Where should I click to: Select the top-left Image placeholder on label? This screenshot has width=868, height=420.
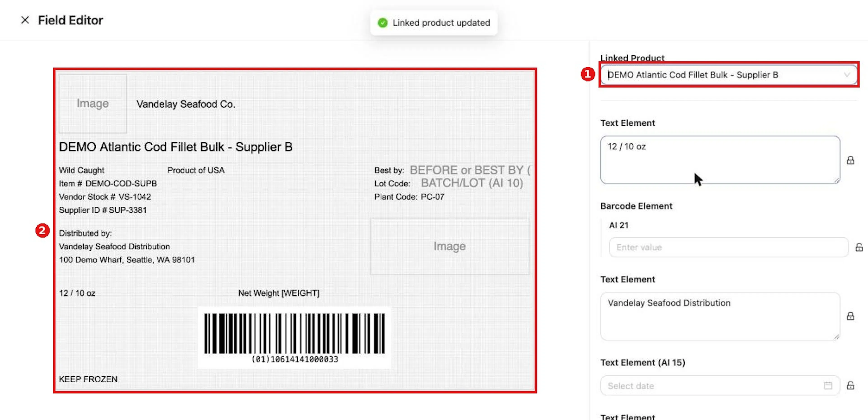[93, 104]
